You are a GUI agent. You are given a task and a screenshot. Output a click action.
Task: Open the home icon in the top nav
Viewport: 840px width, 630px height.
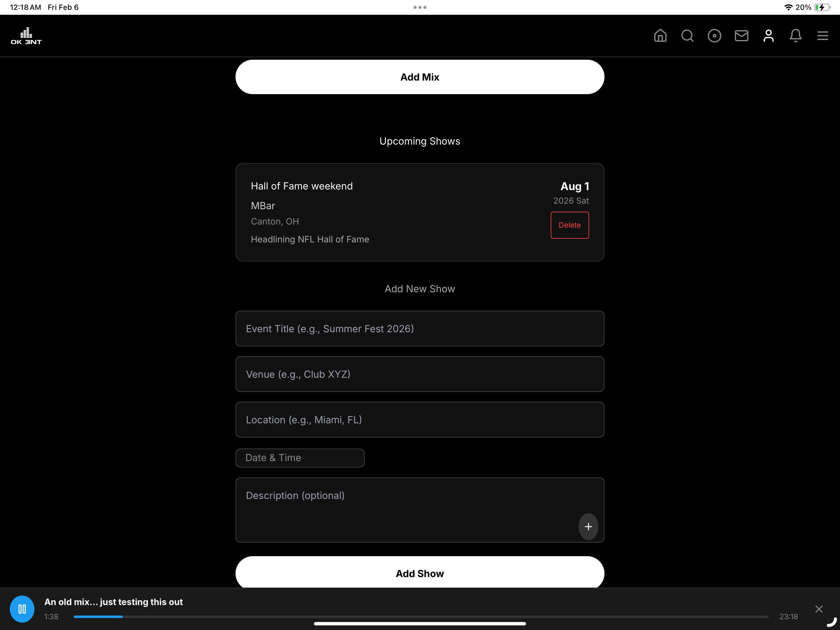[660, 36]
